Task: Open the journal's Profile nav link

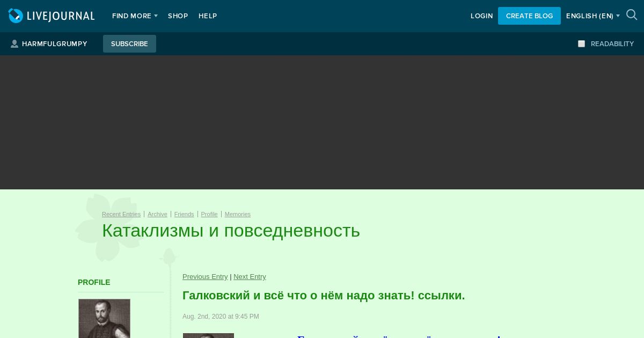Action: pos(209,214)
